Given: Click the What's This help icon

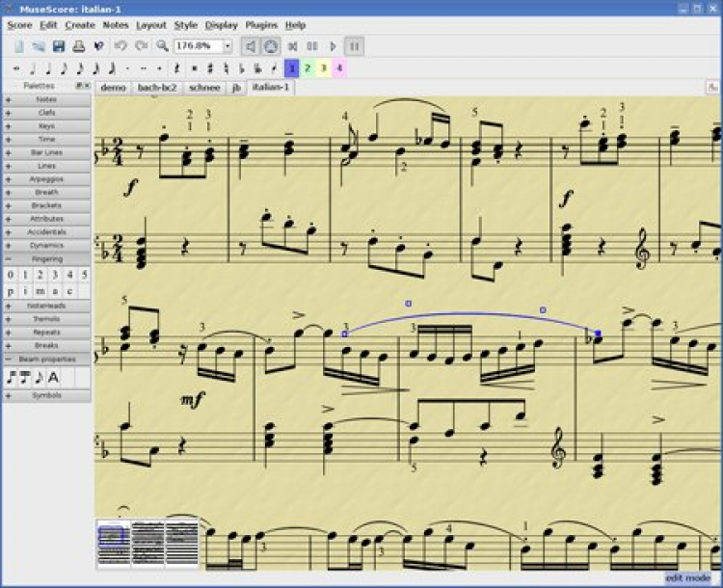Looking at the screenshot, I should pyautogui.click(x=98, y=46).
